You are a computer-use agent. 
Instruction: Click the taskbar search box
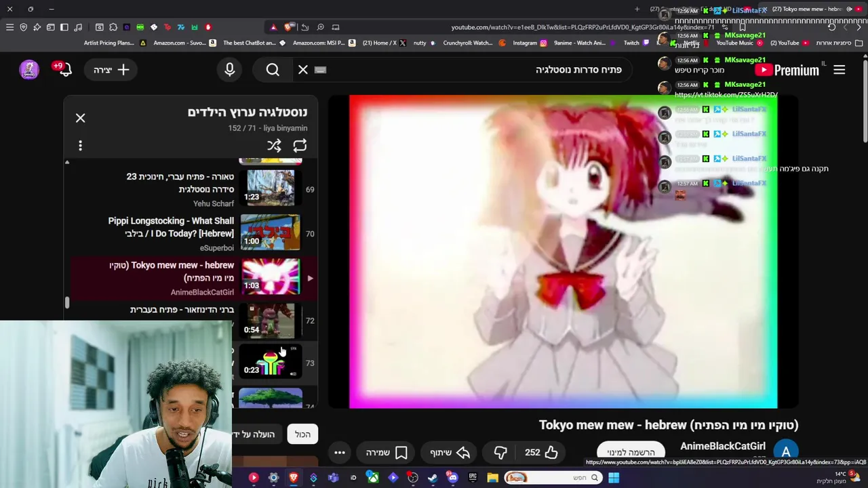pyautogui.click(x=553, y=478)
